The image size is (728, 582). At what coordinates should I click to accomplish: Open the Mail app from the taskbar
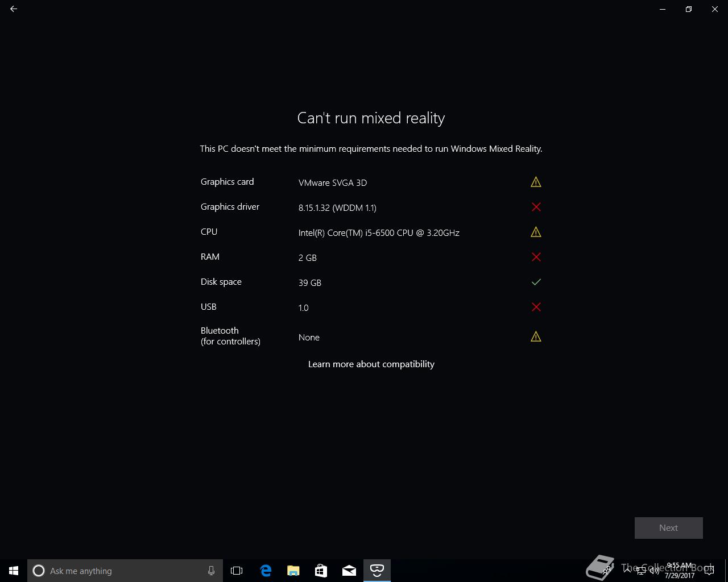point(349,571)
